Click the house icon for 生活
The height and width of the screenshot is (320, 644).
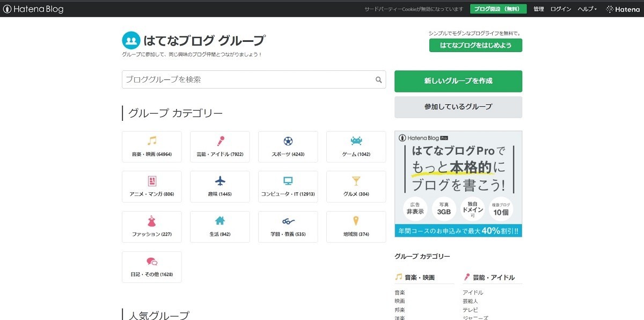pos(219,222)
